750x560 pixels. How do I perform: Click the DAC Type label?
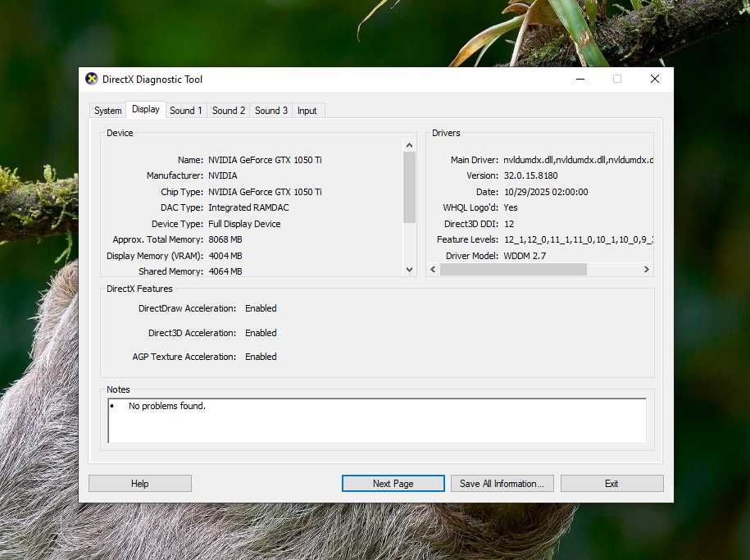pyautogui.click(x=182, y=207)
